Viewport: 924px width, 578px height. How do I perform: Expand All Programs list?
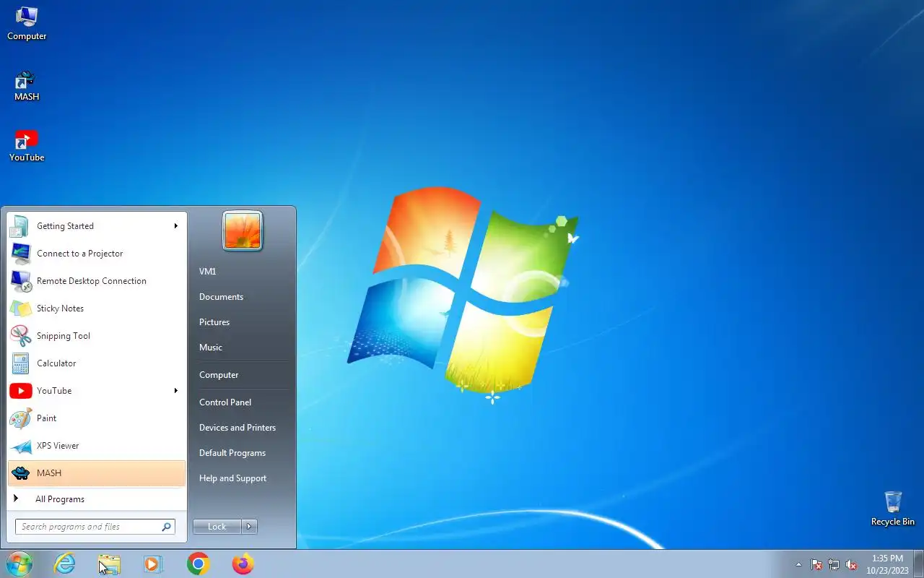(x=97, y=499)
